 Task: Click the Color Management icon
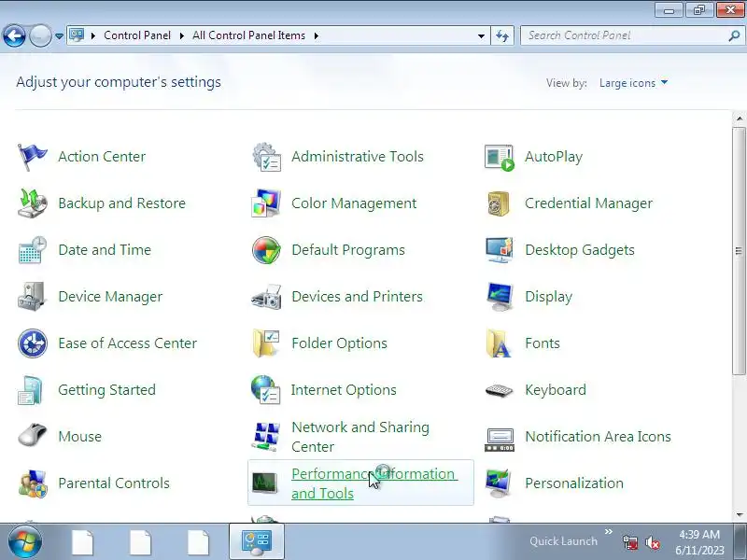click(266, 203)
